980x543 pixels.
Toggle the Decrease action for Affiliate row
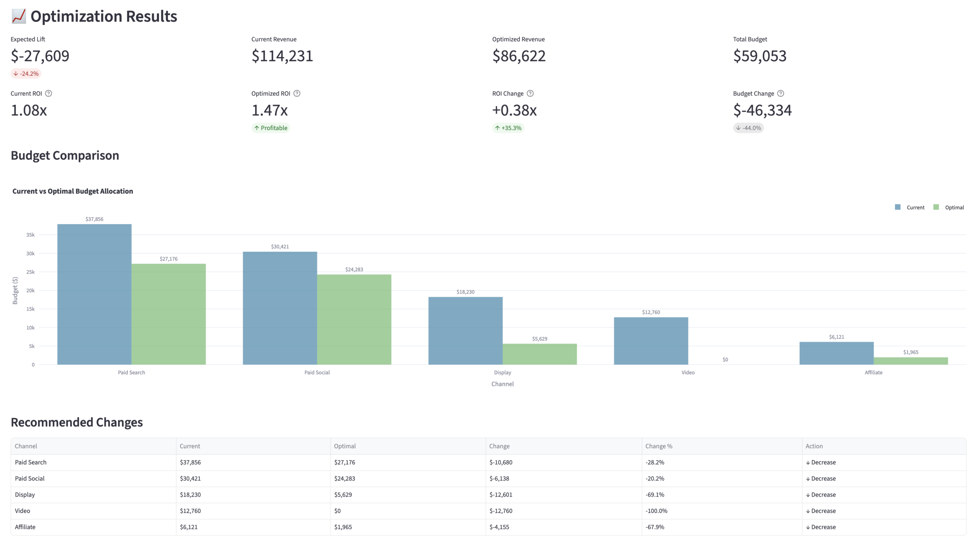[x=822, y=527]
